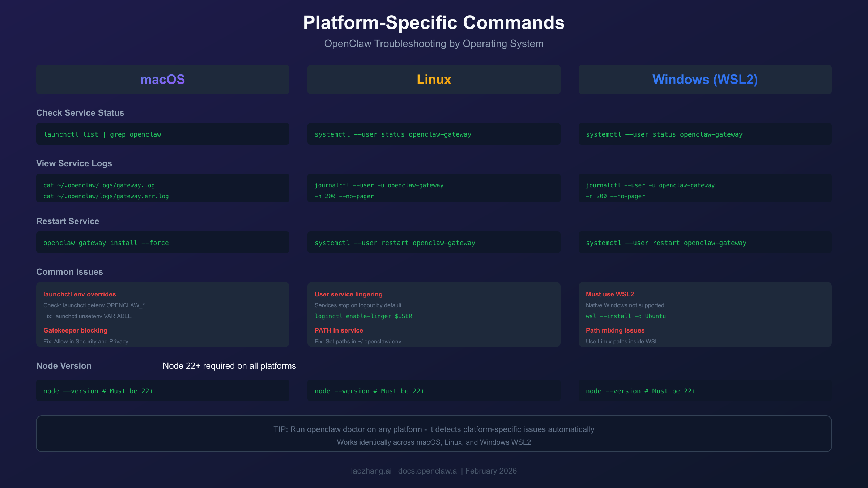
Task: Click the systemctl --user status command under Linux
Action: (x=393, y=134)
